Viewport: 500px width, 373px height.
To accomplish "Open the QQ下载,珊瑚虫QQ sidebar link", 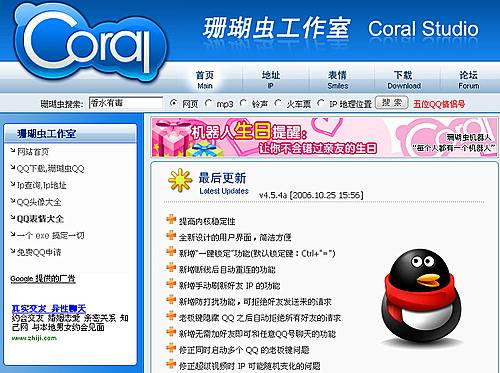I will pos(50,169).
